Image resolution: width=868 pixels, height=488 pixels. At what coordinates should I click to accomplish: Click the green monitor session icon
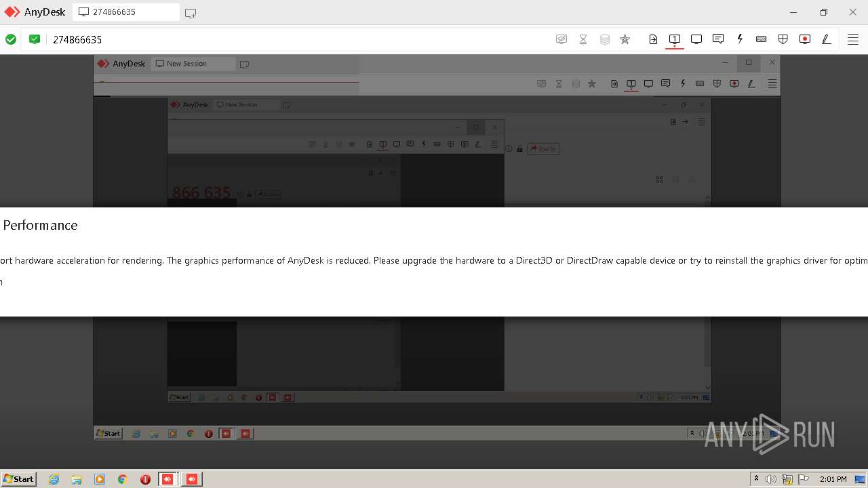[x=35, y=39]
